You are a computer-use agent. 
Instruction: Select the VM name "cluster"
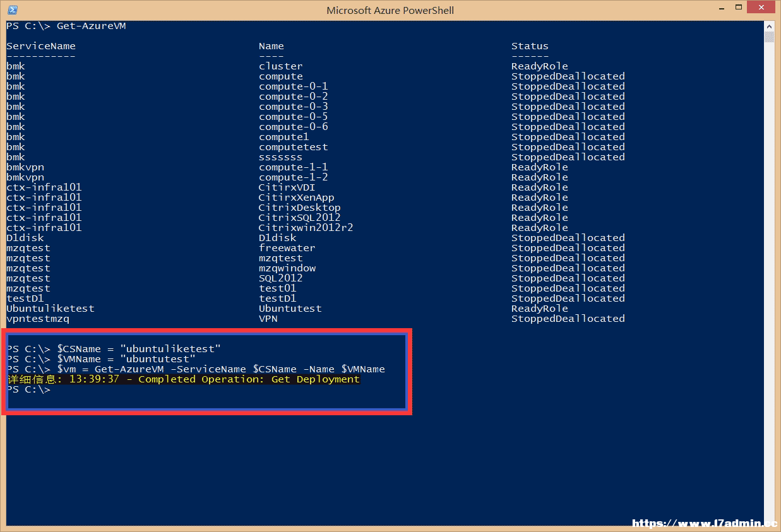pyautogui.click(x=281, y=66)
